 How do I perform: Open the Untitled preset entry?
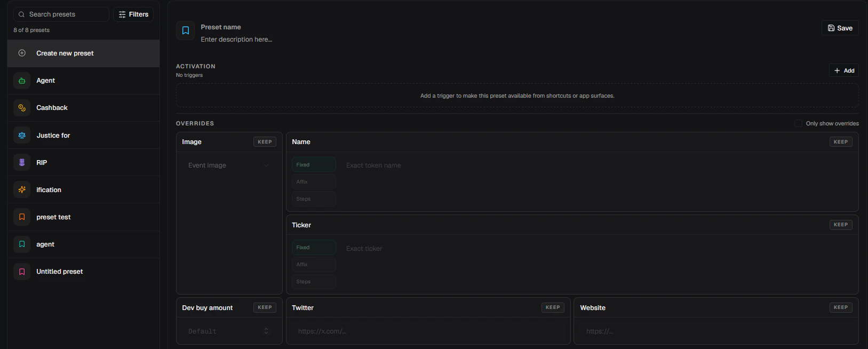(x=84, y=272)
